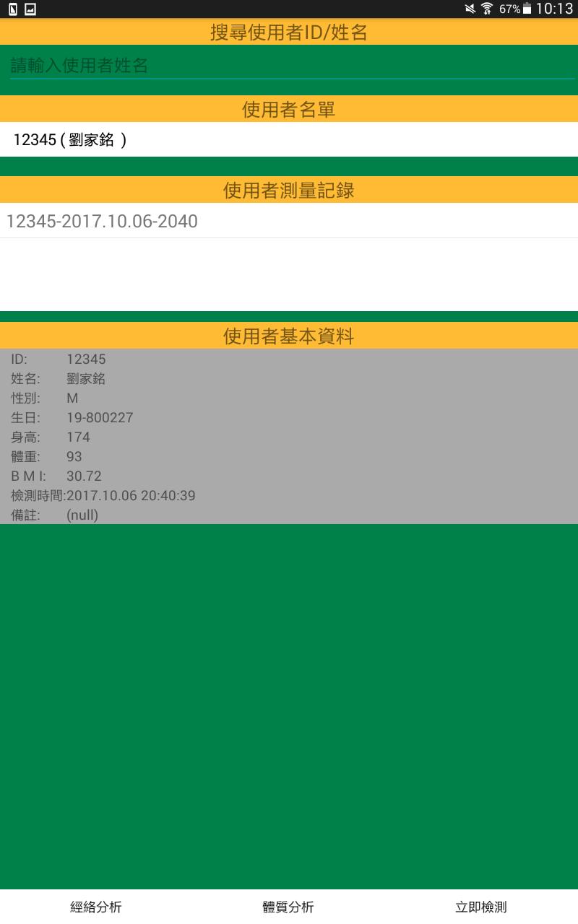Viewport: 578px width, 924px height.
Task: Tap the birthday value 19-800227
Action: pyautogui.click(x=100, y=418)
